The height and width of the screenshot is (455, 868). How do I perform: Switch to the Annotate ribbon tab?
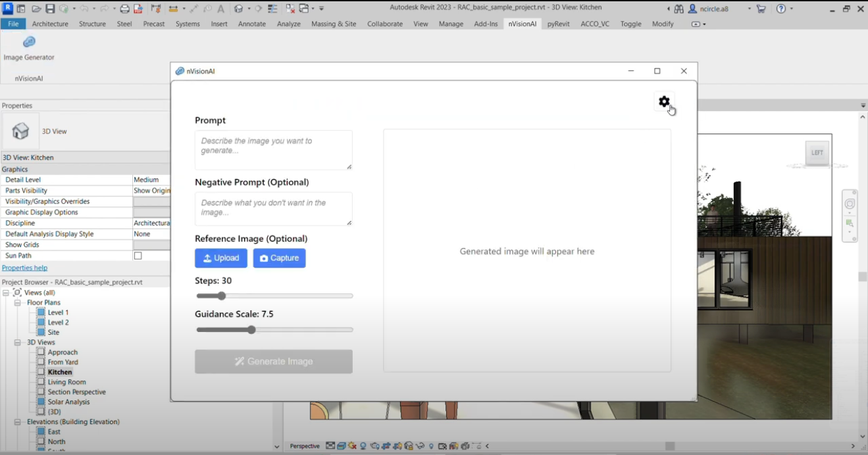(x=252, y=24)
